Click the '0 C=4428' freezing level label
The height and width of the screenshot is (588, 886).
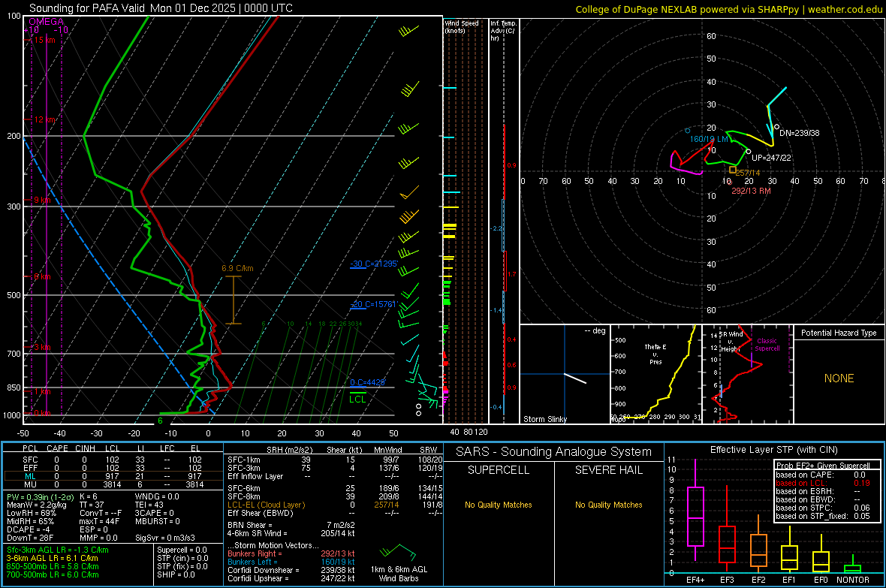(368, 382)
